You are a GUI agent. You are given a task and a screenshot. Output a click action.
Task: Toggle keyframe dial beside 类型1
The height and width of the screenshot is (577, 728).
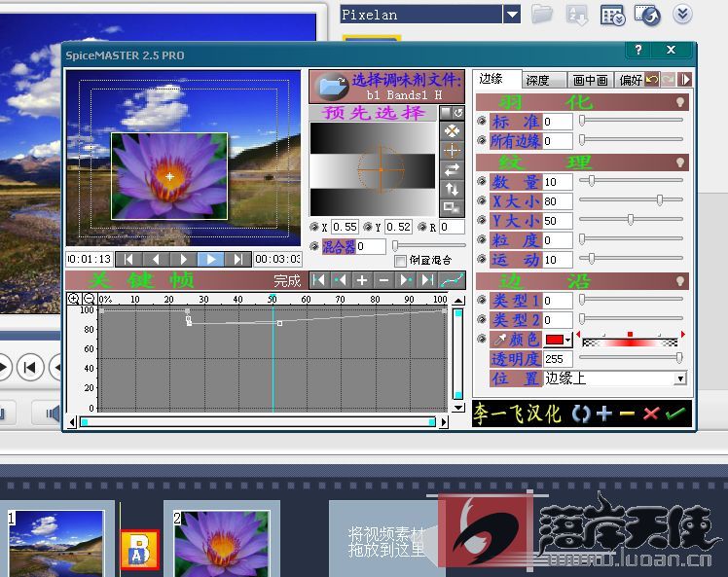(x=482, y=300)
